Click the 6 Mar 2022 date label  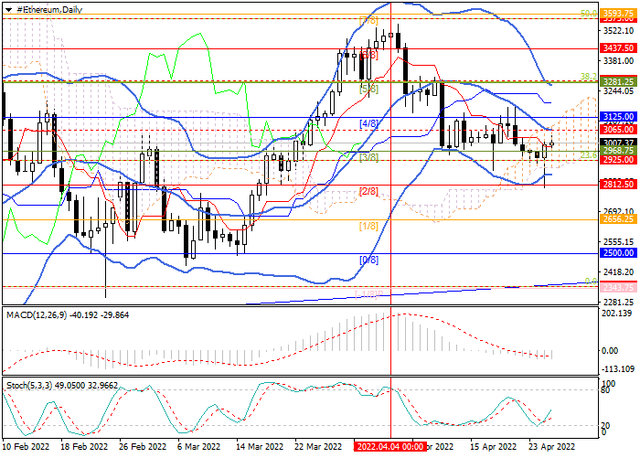199,446
